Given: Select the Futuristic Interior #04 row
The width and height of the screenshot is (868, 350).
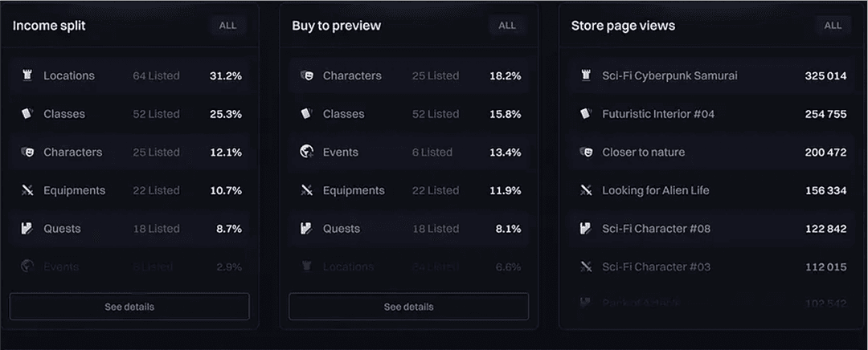Looking at the screenshot, I should click(x=713, y=114).
